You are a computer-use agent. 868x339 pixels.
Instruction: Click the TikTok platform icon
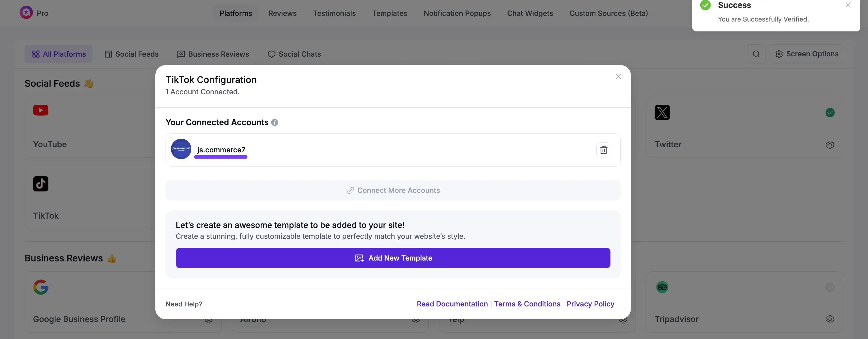(x=41, y=184)
